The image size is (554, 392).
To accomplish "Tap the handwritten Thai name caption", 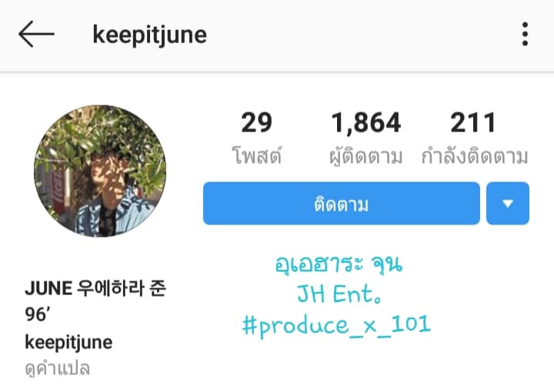I will (339, 264).
